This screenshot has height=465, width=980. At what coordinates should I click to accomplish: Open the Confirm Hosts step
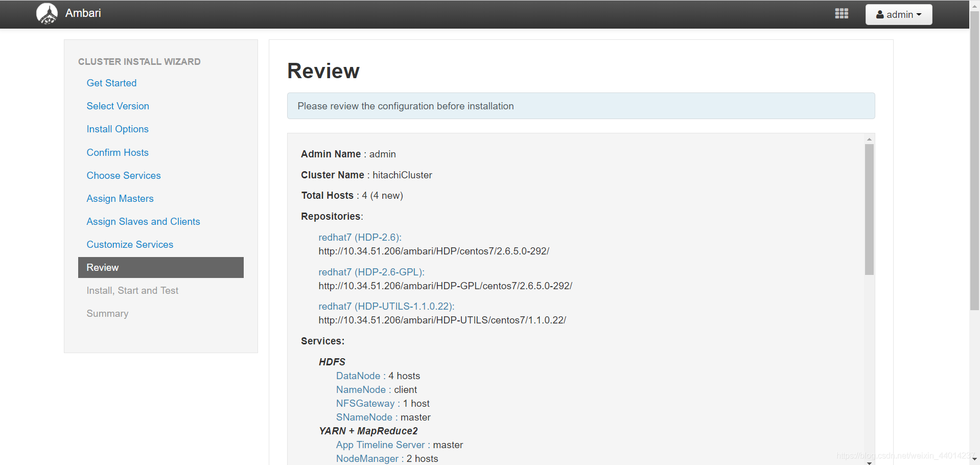tap(118, 152)
